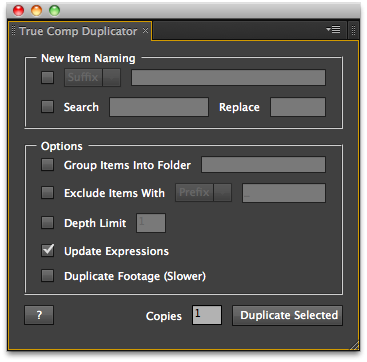Click the Copies number field
The image size is (367, 362).
pos(207,315)
